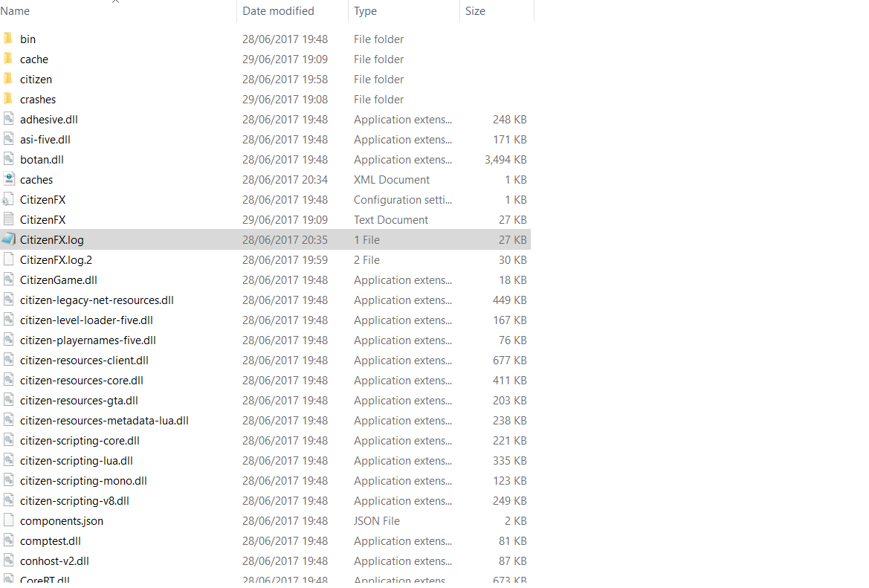Select the citizen-scripting-lua.dll file name

click(x=77, y=460)
